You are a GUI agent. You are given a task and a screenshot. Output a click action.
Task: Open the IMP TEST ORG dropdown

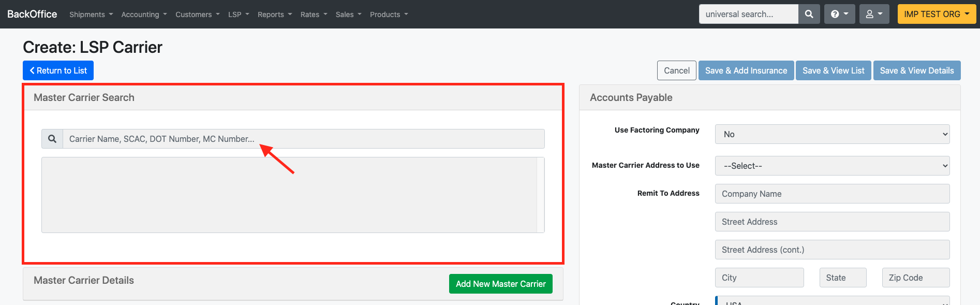pos(937,14)
